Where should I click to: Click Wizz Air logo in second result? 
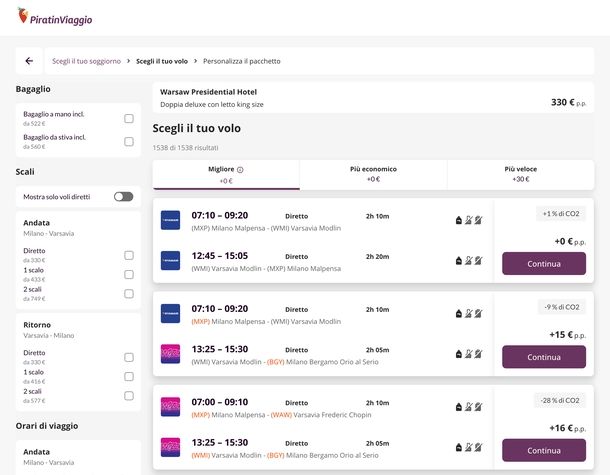pyautogui.click(x=170, y=353)
